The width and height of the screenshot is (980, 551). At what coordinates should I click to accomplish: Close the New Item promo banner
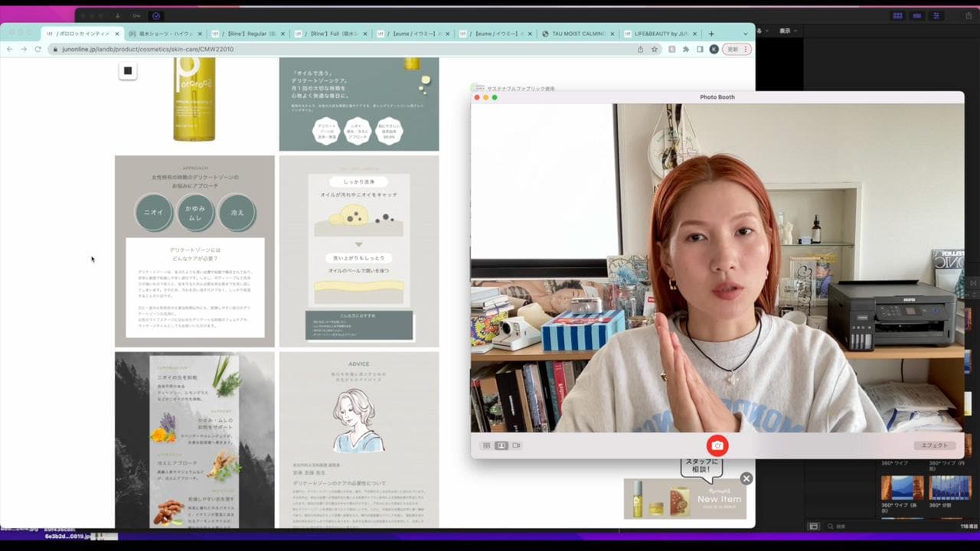[x=746, y=478]
